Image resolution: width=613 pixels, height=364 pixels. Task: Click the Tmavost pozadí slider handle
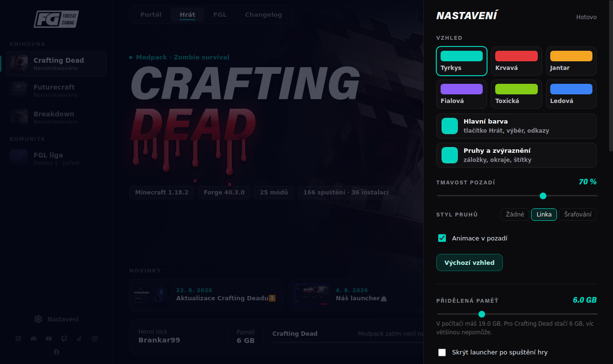[543, 196]
